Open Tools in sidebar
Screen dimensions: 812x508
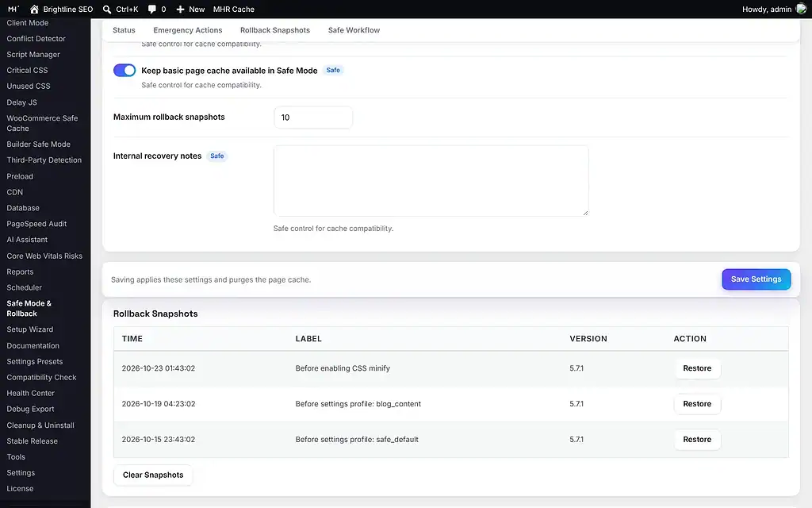coord(16,456)
